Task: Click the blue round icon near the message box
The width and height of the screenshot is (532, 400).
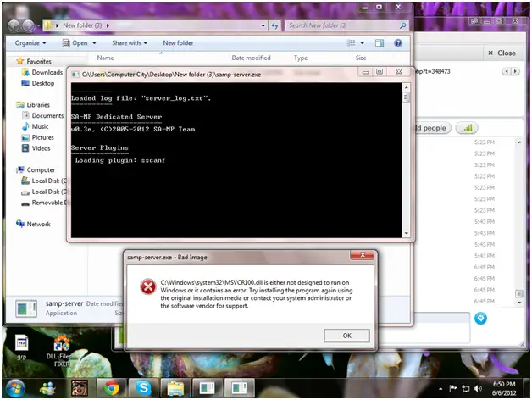Action: click(480, 318)
